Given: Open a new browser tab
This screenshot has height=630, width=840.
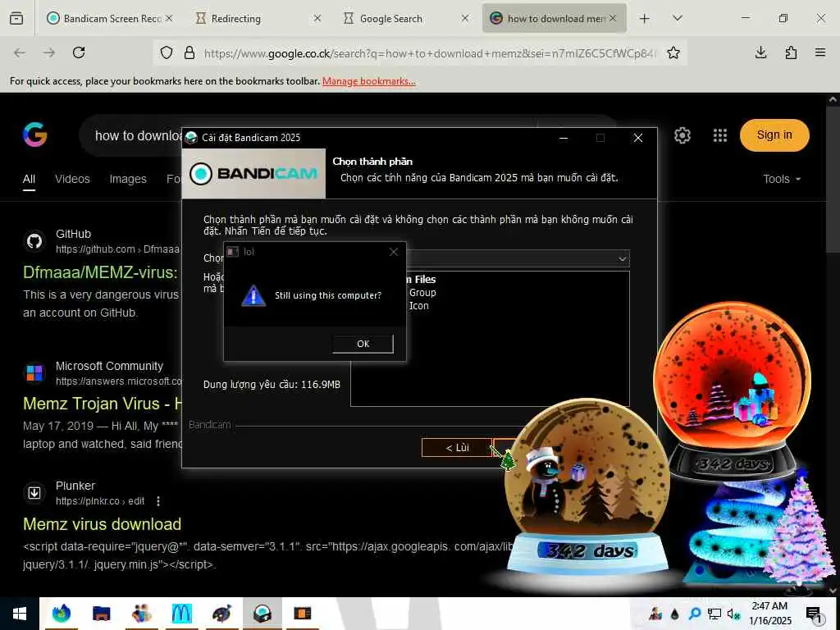Looking at the screenshot, I should click(645, 19).
